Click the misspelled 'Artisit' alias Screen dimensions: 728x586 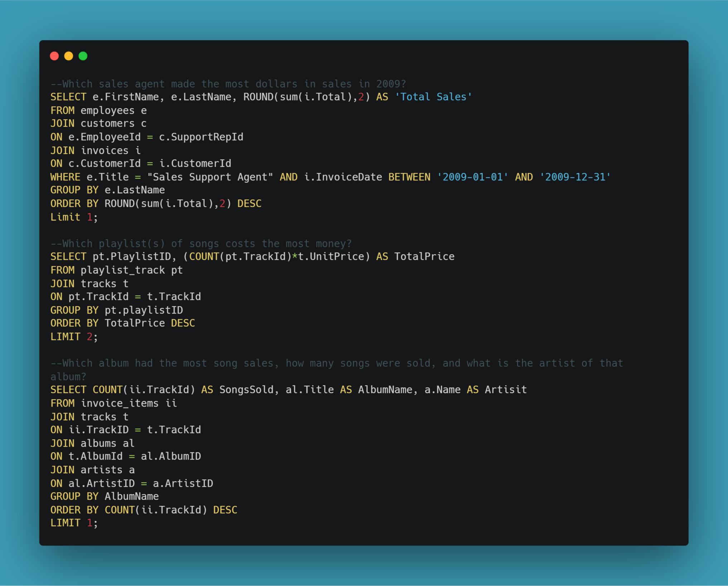[505, 389]
